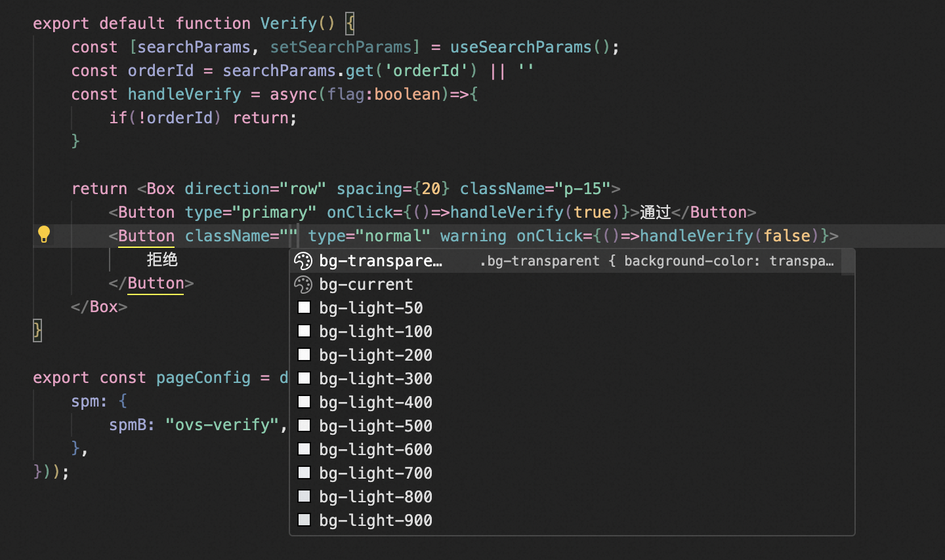
Task: Click the 通过 button label text
Action: [x=655, y=212]
